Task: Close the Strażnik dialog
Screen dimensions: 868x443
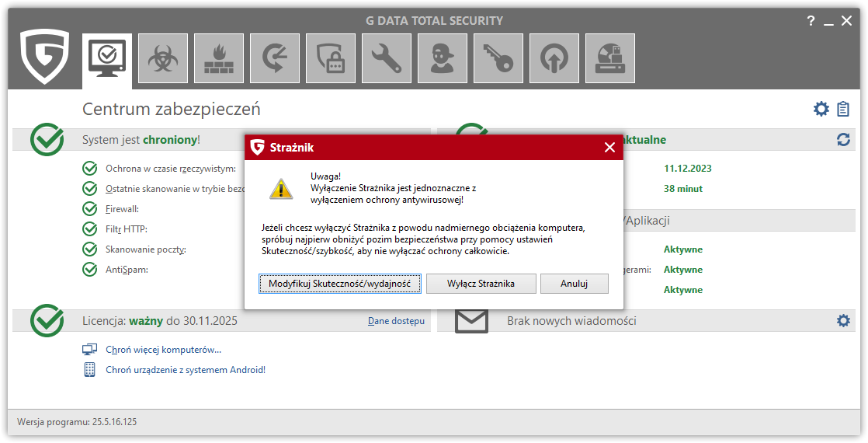Action: 609,148
